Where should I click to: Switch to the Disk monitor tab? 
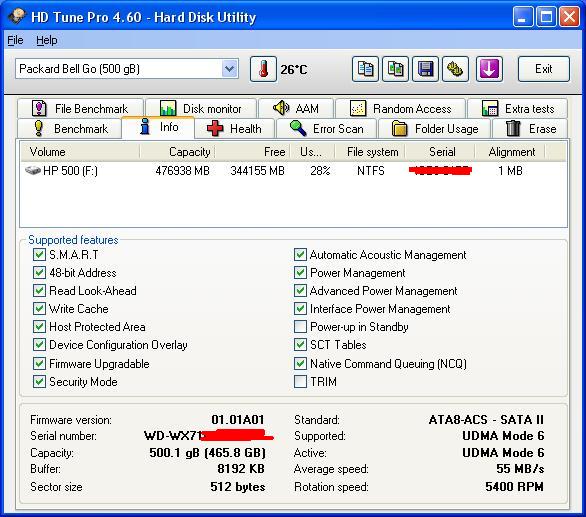pyautogui.click(x=201, y=109)
